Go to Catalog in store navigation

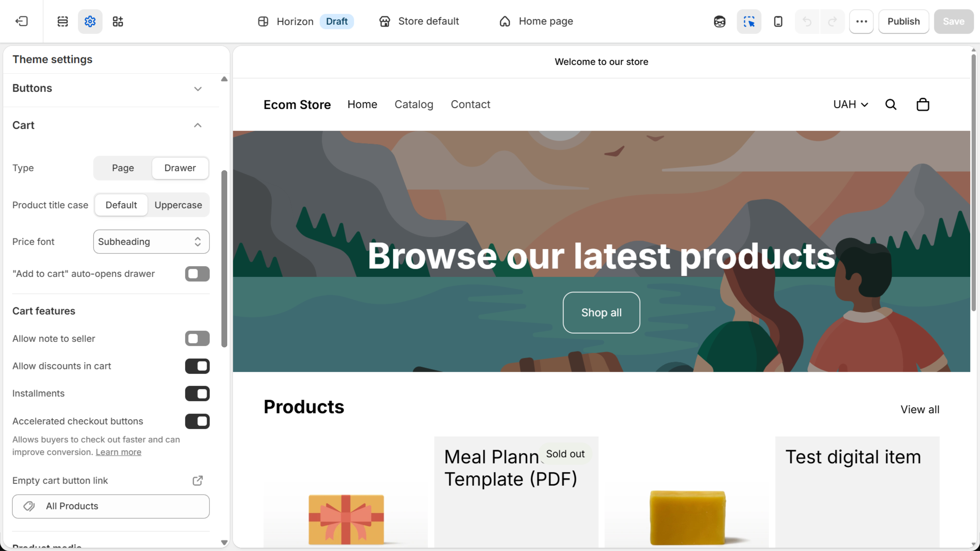click(413, 104)
